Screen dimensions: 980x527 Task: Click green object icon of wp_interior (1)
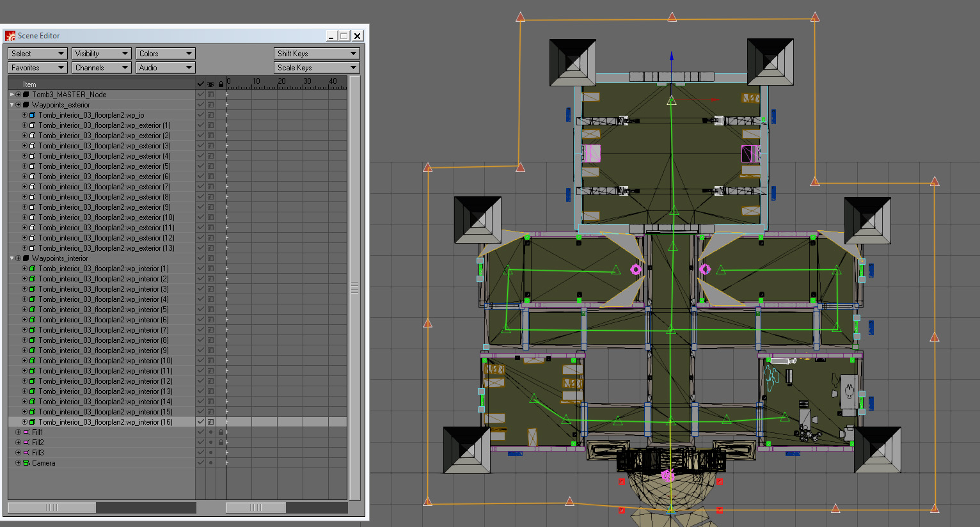click(33, 269)
